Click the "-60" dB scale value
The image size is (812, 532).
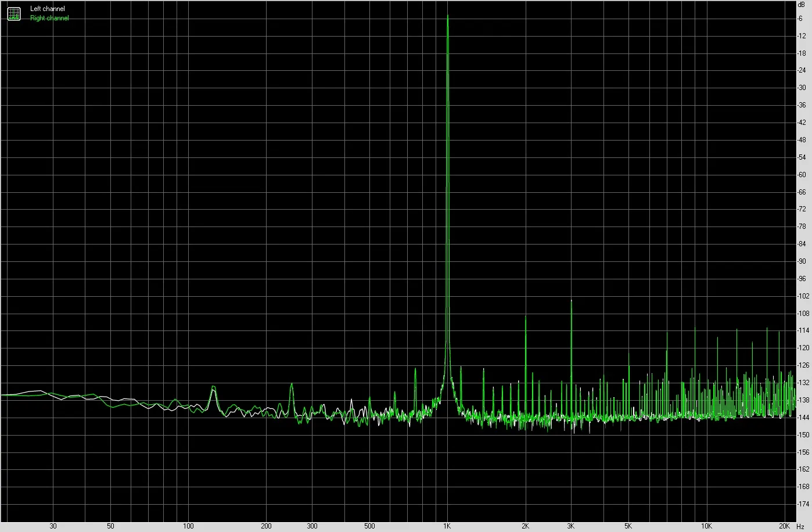[x=802, y=175]
